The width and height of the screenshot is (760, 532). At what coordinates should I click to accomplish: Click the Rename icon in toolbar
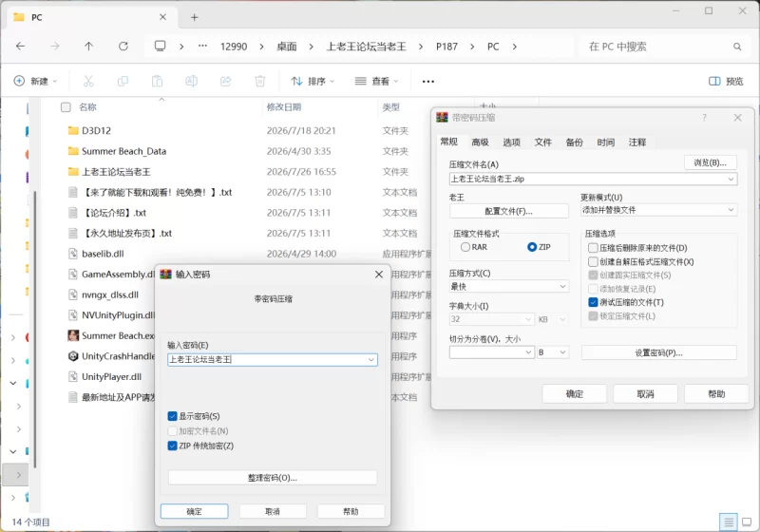[x=192, y=81]
